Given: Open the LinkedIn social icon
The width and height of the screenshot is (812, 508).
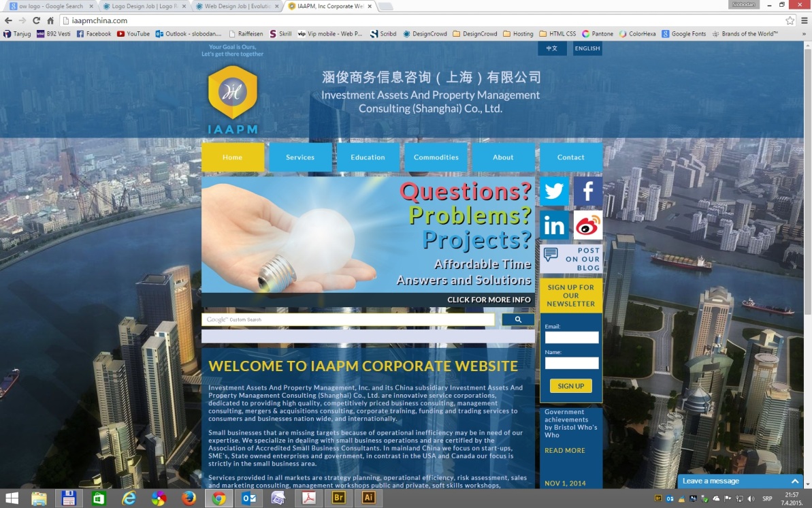Looking at the screenshot, I should pos(554,225).
